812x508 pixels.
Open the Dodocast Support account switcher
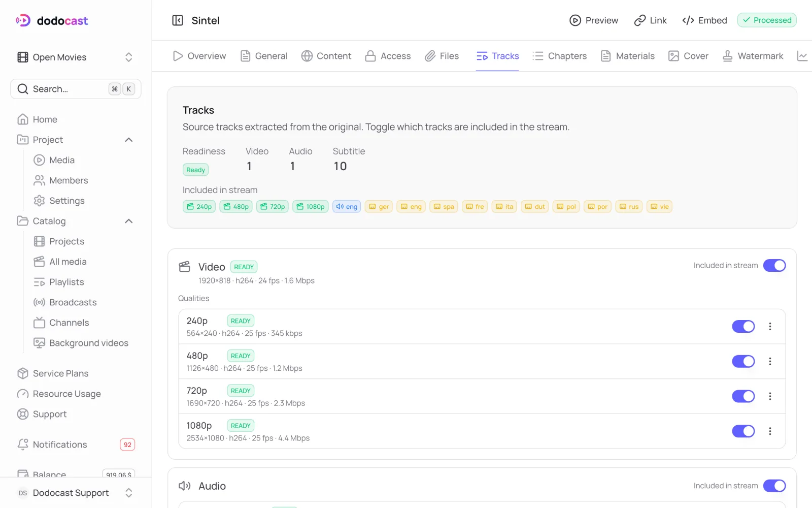76,493
